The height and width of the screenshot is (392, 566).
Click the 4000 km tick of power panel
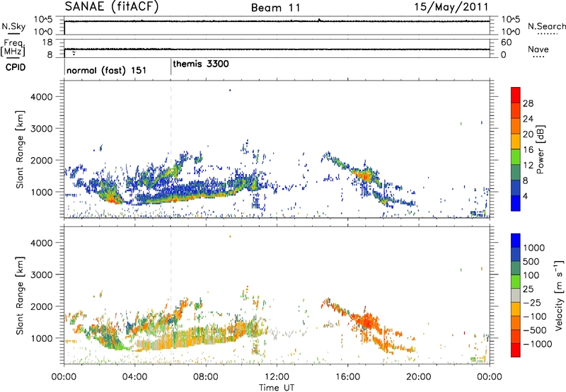41,97
